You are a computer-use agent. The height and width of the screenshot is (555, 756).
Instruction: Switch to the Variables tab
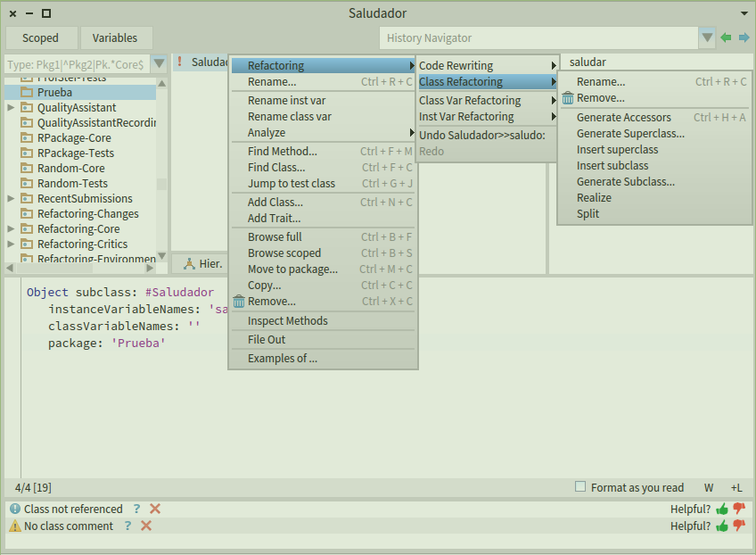(x=116, y=37)
